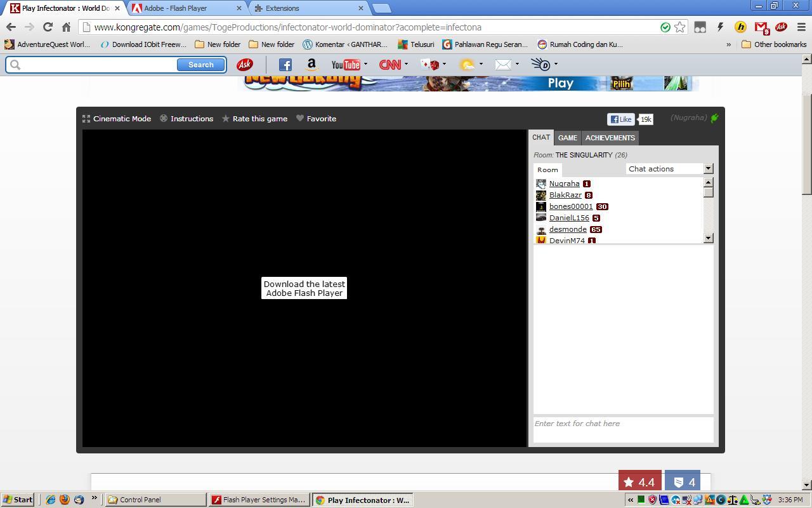Screen dimensions: 812x508
Task: Switch to Flash Player Settings Manager taskbar item
Action: point(259,500)
